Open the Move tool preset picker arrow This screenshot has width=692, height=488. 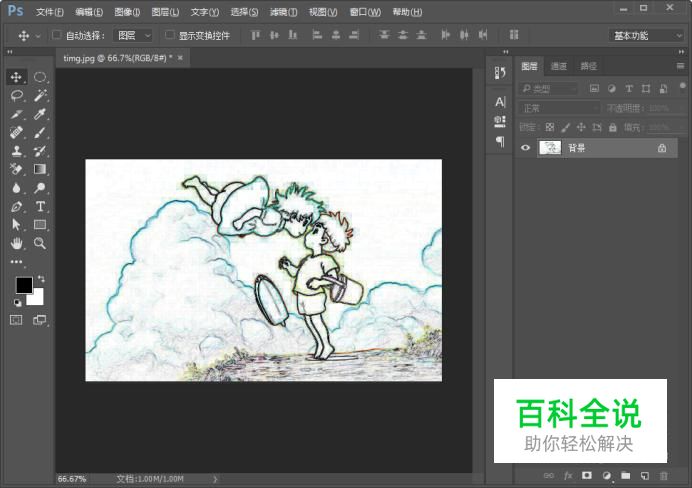[x=38, y=36]
